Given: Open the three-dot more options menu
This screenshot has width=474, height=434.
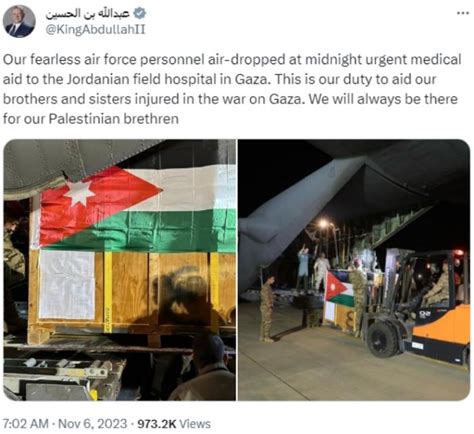Looking at the screenshot, I should (x=462, y=13).
